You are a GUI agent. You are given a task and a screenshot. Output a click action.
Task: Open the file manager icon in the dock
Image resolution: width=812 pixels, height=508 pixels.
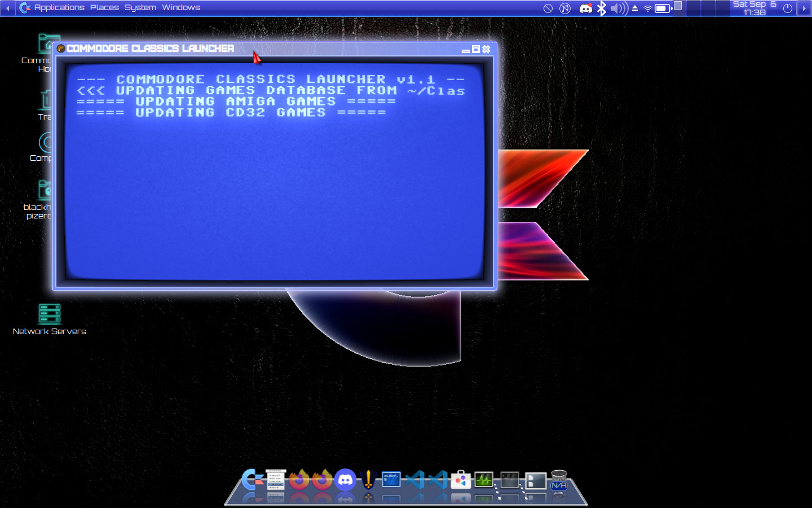click(x=536, y=480)
